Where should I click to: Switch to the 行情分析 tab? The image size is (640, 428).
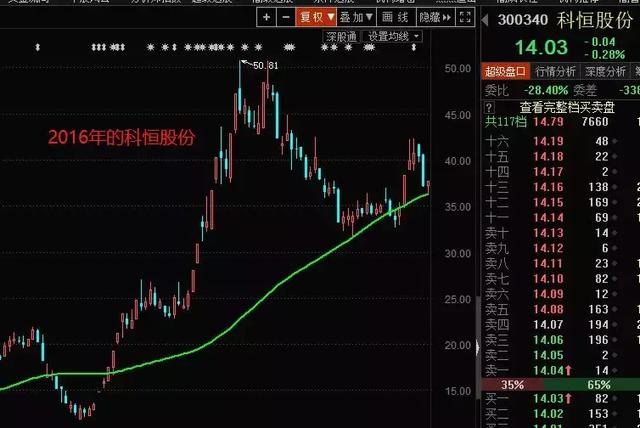point(556,71)
